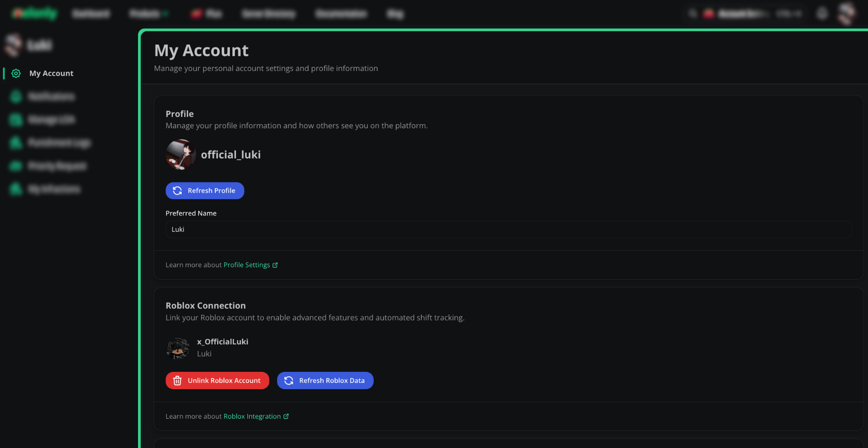Click the official_luki profile avatar
The width and height of the screenshot is (868, 448).
(181, 154)
